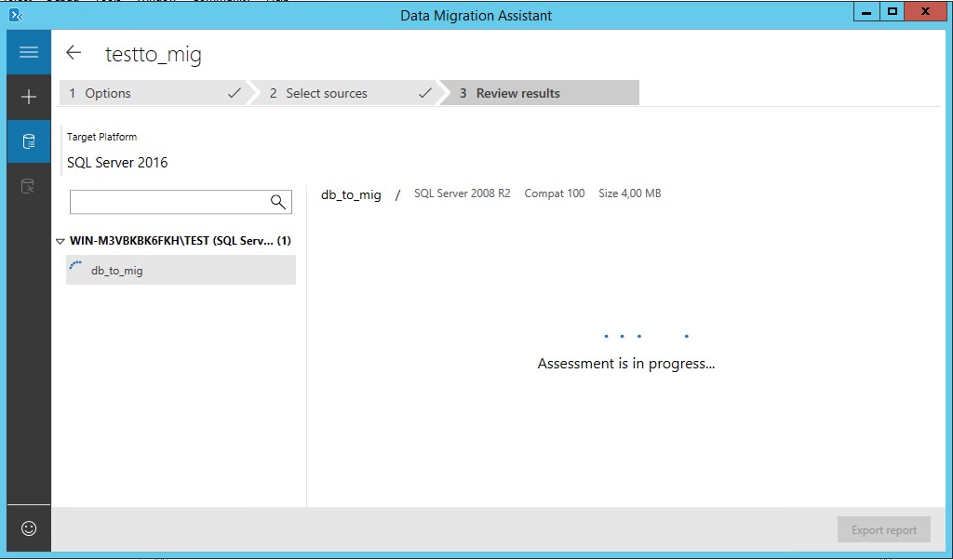Click the testto_mig project title
The image size is (953, 560).
click(154, 55)
